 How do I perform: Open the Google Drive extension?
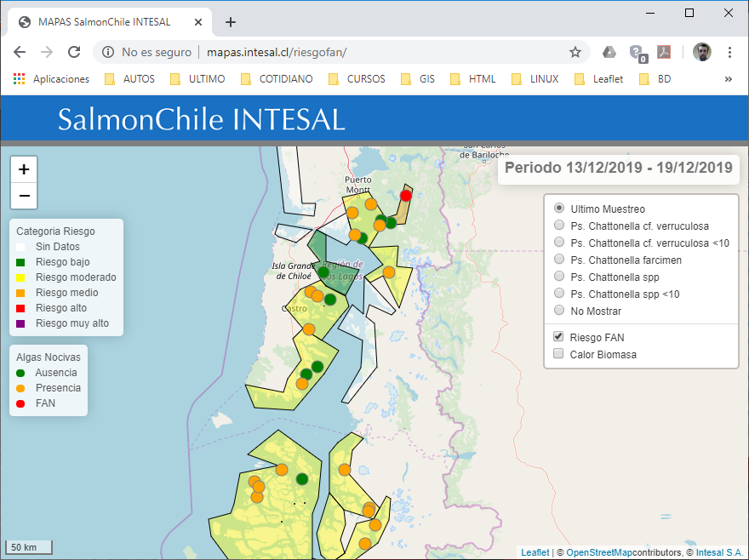click(609, 52)
